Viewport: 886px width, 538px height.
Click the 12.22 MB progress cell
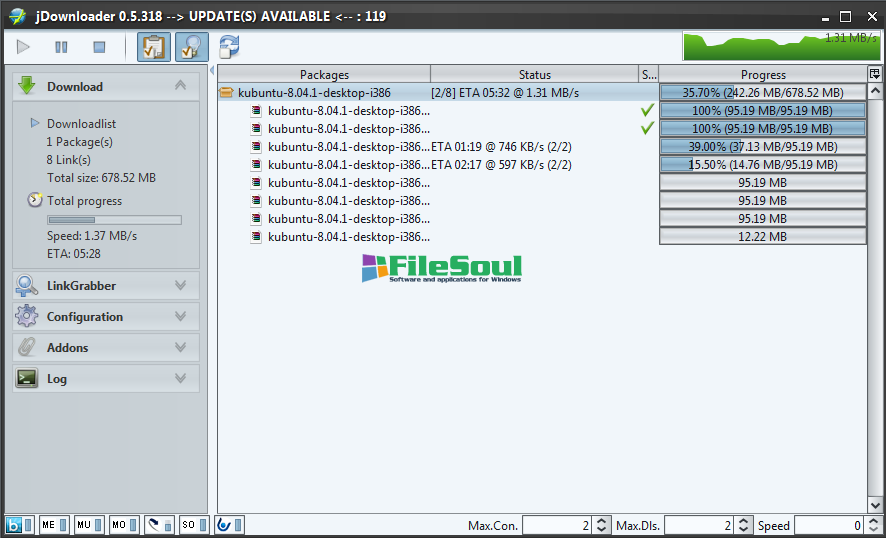click(x=763, y=237)
